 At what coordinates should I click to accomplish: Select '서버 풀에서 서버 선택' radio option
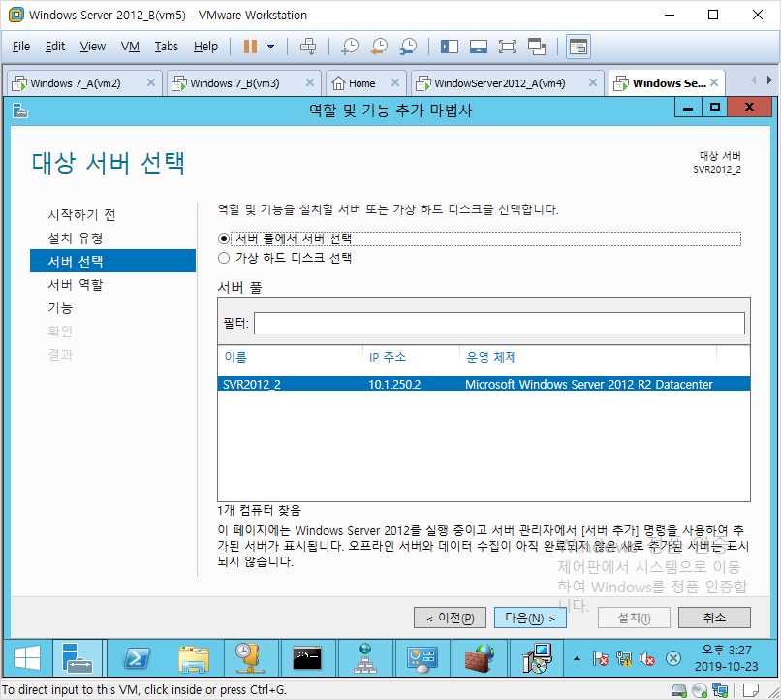(x=224, y=239)
